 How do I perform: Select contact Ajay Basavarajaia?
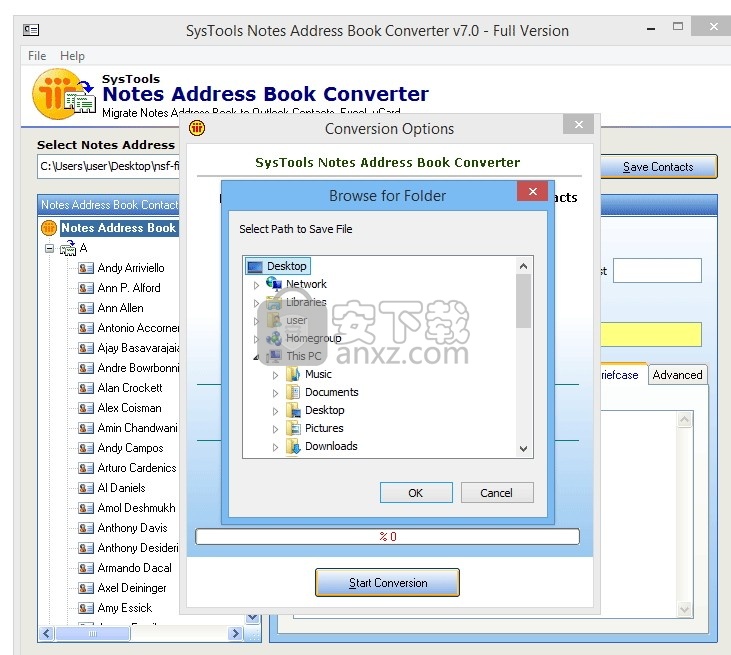pyautogui.click(x=138, y=348)
